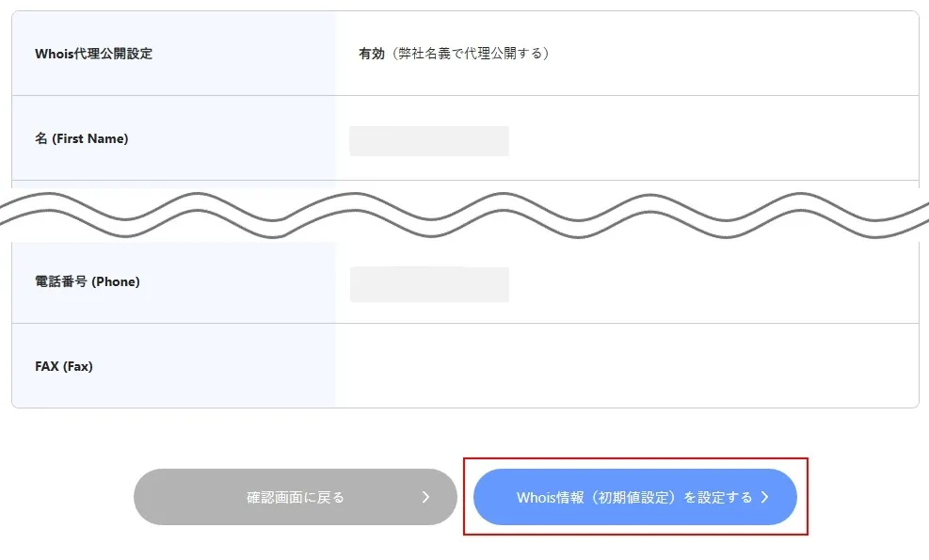Click the empty FAX value cell
This screenshot has width=929, height=560.
627,365
